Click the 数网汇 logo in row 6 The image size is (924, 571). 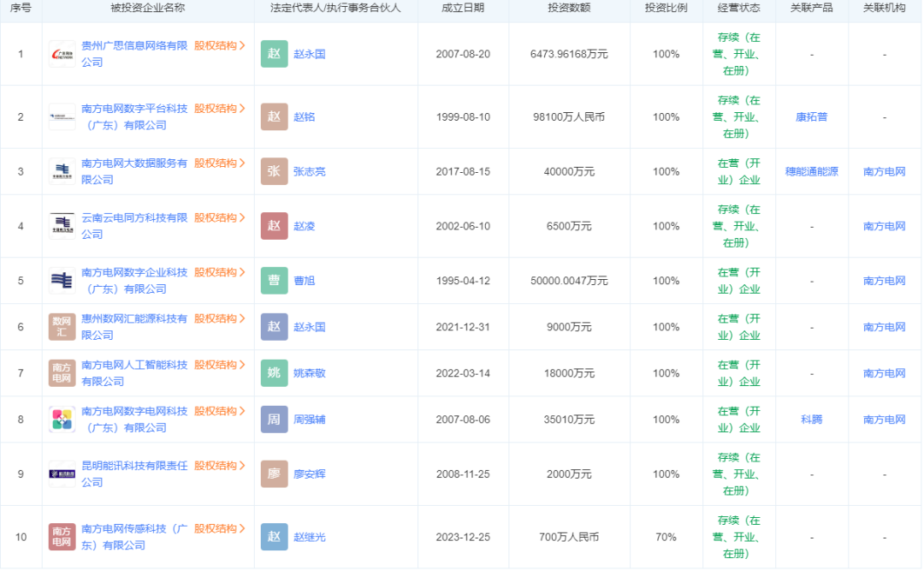coord(62,327)
